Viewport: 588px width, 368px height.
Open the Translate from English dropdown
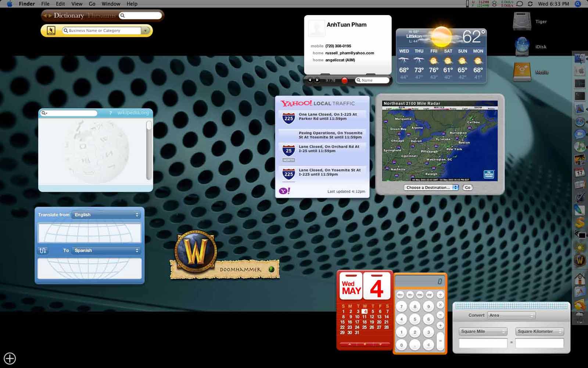click(106, 215)
